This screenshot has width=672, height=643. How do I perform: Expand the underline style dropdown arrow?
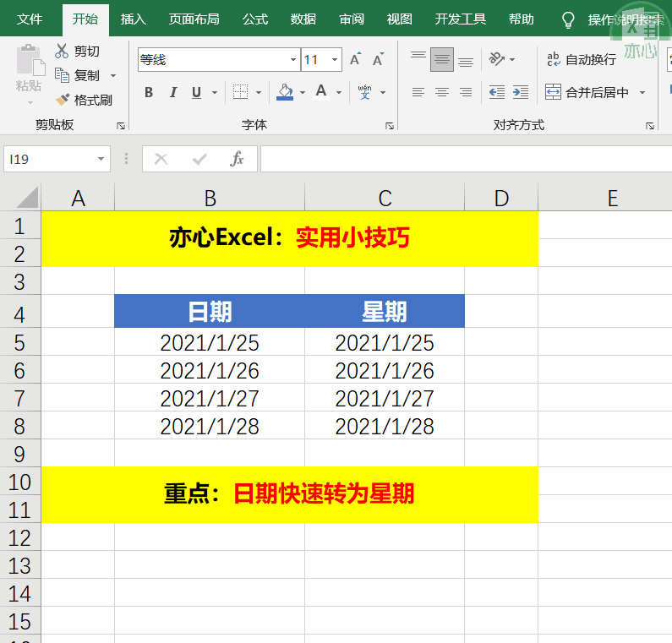coord(215,92)
